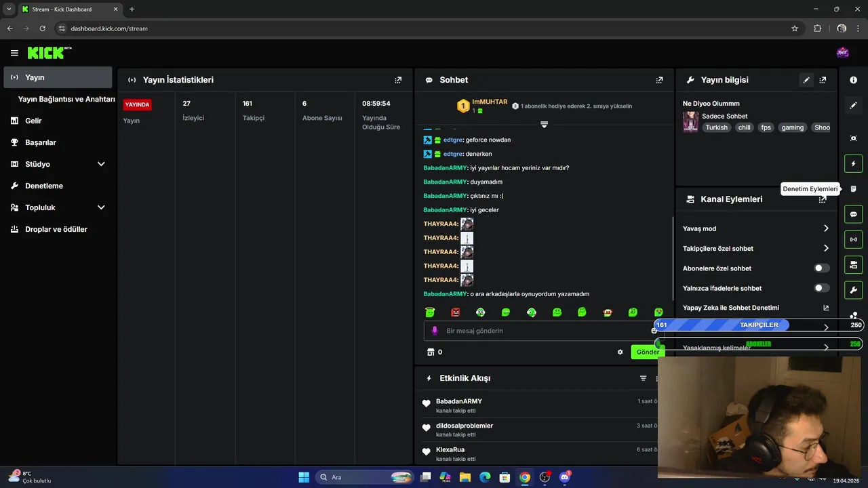Pop out the Yayın İstatistikleri panel
The height and width of the screenshot is (488, 868).
tap(398, 80)
